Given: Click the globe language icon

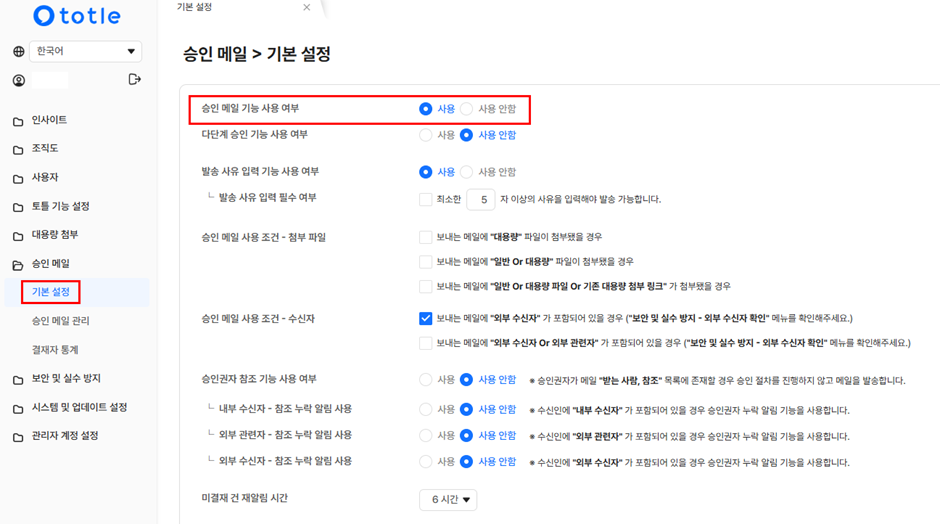Looking at the screenshot, I should tap(18, 51).
